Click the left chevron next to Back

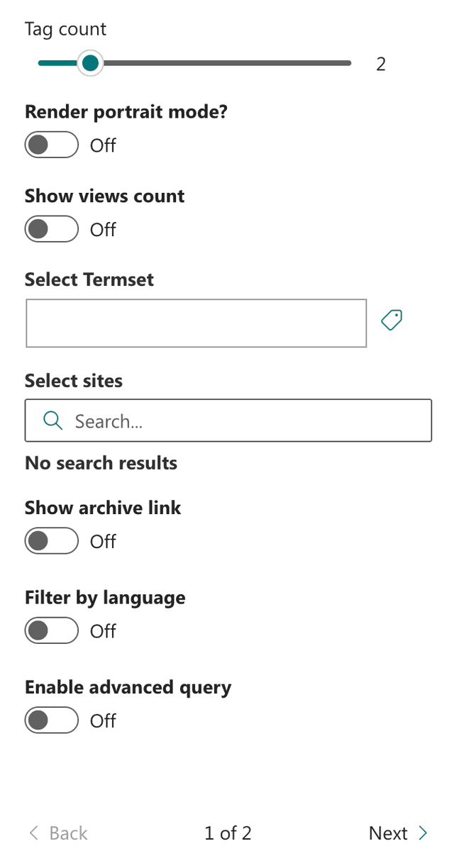point(33,833)
